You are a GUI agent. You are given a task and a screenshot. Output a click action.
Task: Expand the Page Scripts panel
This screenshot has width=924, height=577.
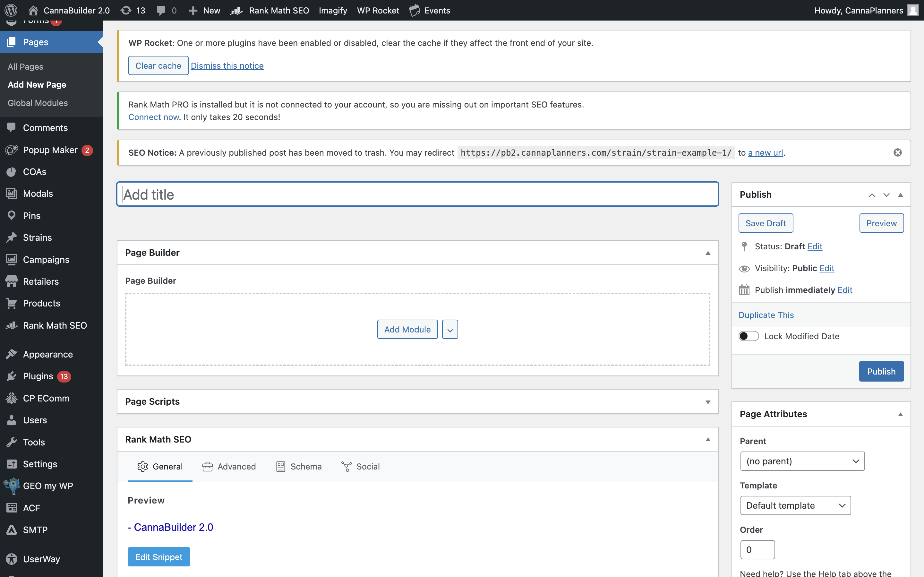point(708,402)
